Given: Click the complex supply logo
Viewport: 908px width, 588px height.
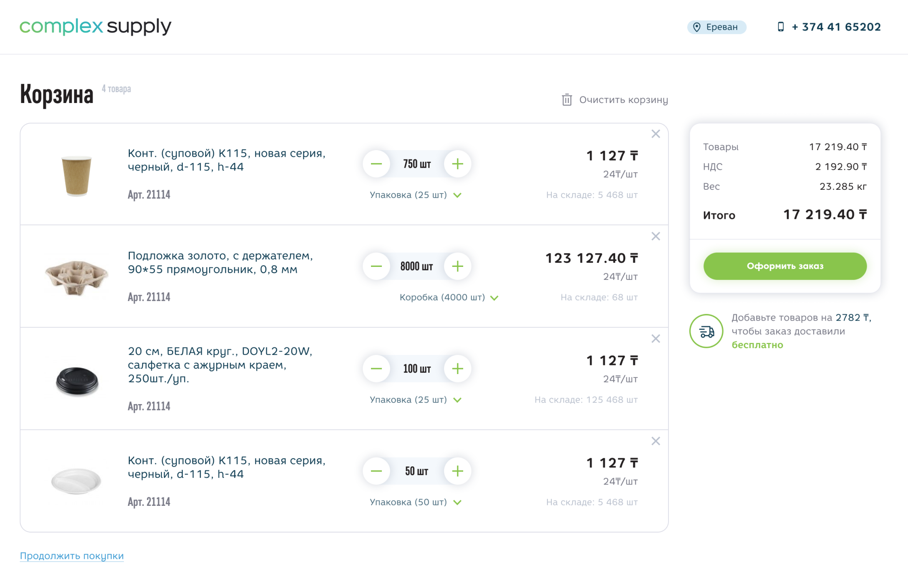Looking at the screenshot, I should (x=96, y=26).
